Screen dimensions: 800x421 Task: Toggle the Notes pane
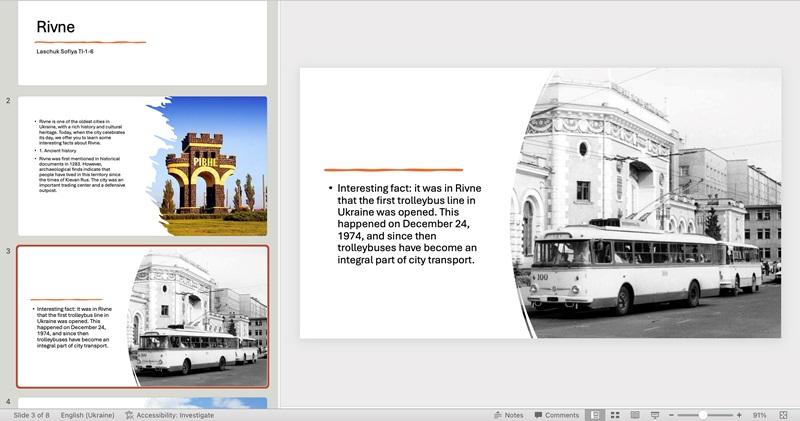507,414
